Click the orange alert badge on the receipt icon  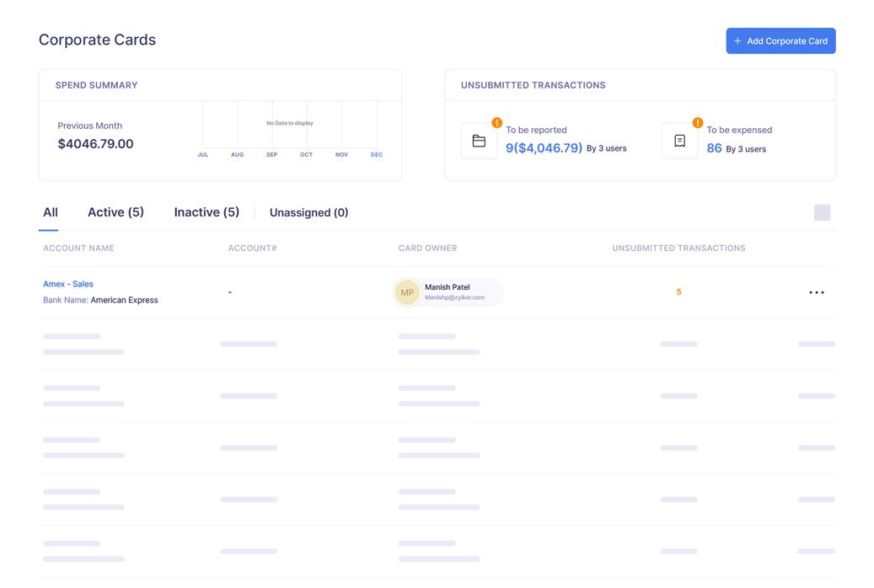698,123
